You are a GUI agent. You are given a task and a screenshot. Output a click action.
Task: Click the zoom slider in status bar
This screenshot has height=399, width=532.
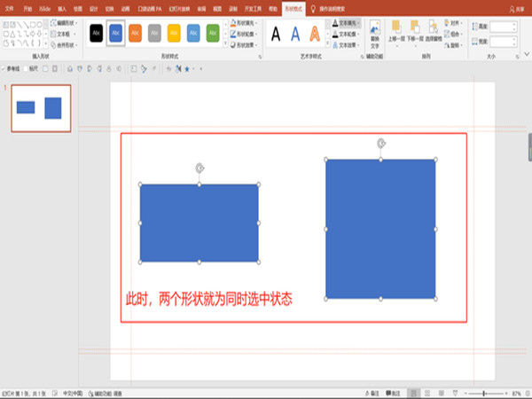[483, 393]
